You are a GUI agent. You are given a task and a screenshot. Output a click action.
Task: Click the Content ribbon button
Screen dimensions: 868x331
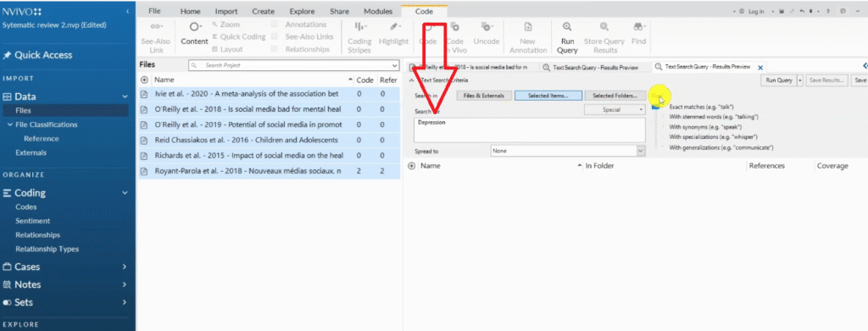point(194,34)
